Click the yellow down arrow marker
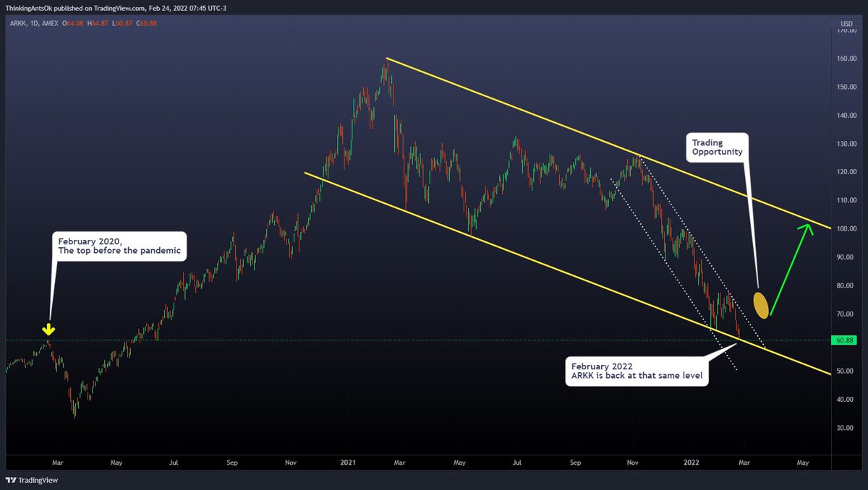868x490 pixels. click(48, 331)
